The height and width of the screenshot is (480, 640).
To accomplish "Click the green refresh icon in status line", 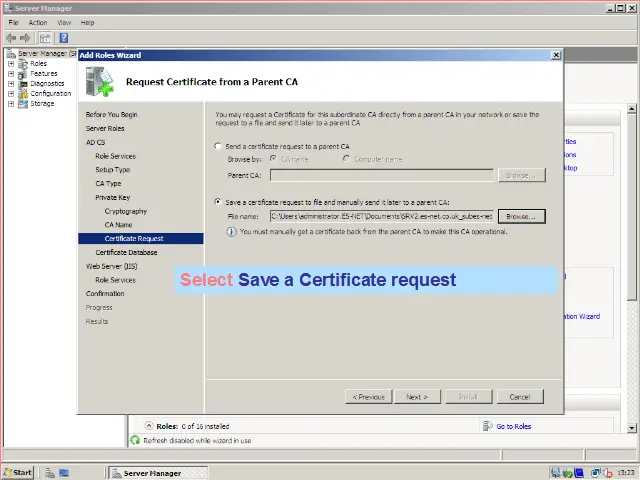I will click(x=135, y=440).
